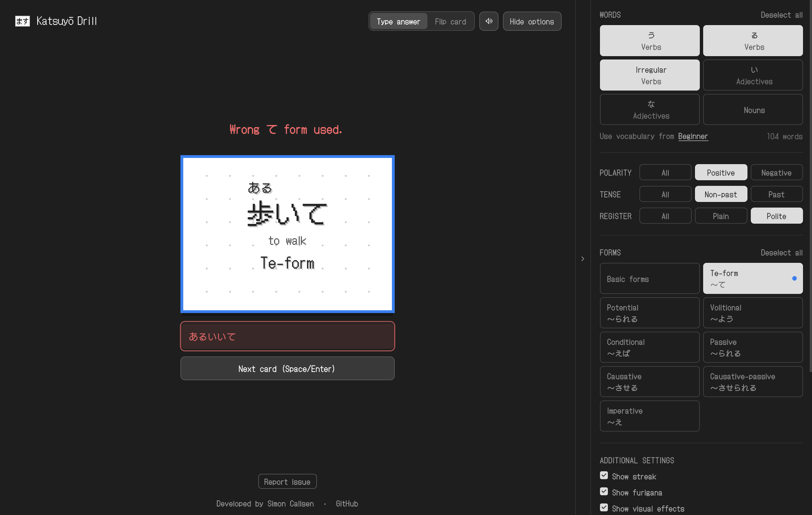Click the '104 words' count text
The height and width of the screenshot is (515, 812).
coord(785,137)
